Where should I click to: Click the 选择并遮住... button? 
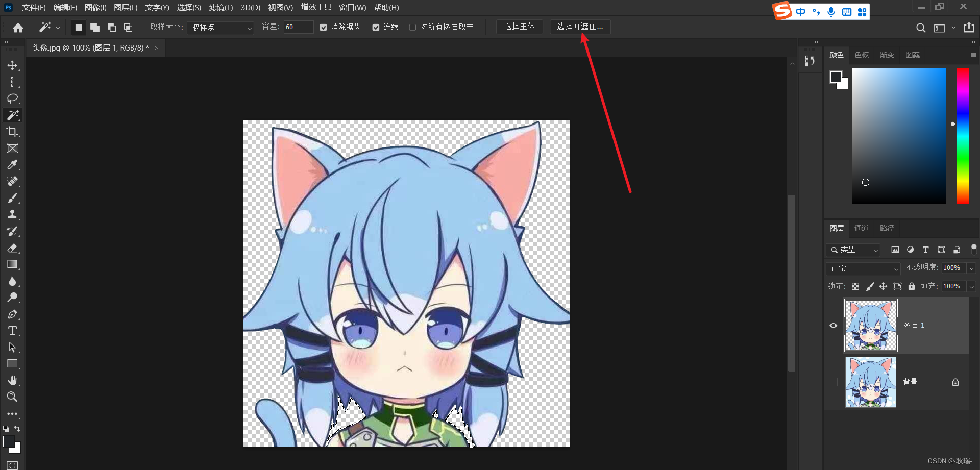[x=580, y=27]
